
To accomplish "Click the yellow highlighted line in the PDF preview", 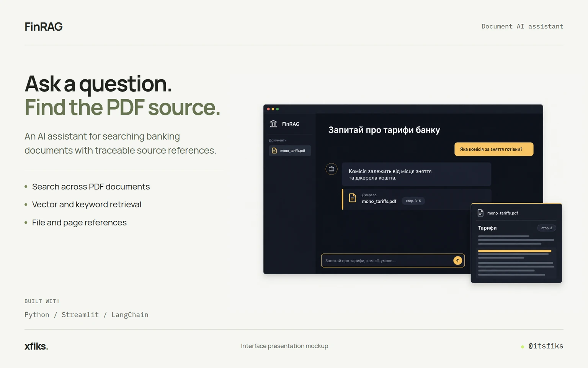I will (x=514, y=251).
